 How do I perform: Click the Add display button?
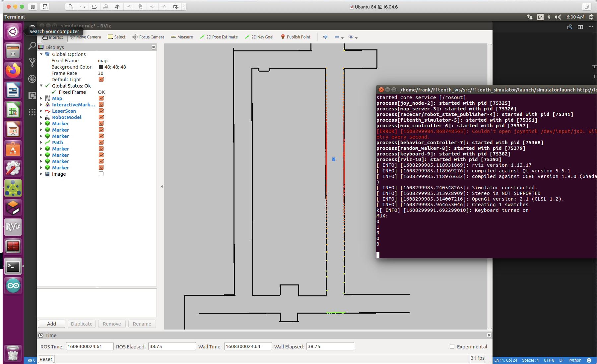pos(51,324)
